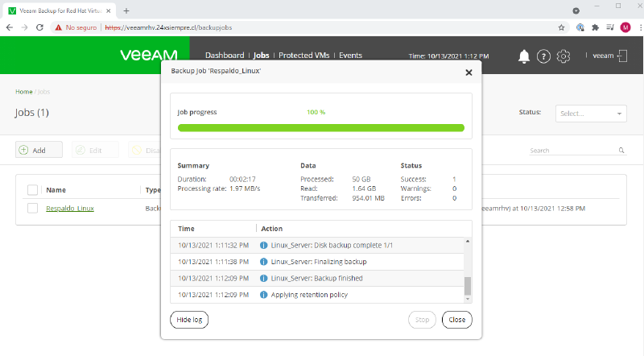The height and width of the screenshot is (356, 644).
Task: Open the settings gear icon
Action: [563, 56]
